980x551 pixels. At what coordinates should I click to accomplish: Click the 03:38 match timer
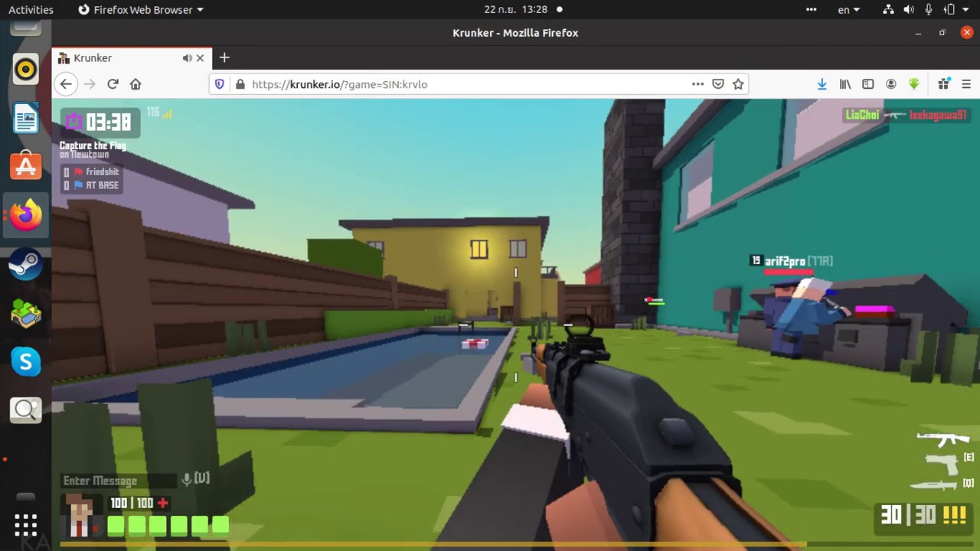(108, 122)
